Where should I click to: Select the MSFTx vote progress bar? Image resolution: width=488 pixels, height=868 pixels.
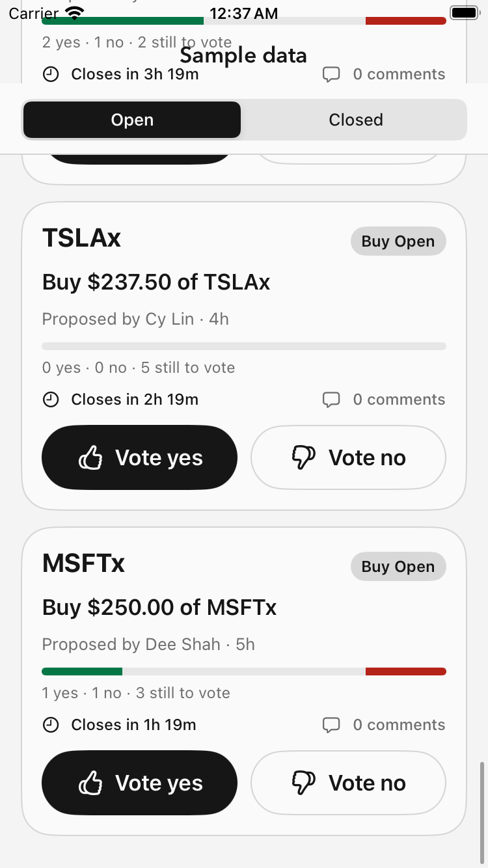click(x=244, y=671)
